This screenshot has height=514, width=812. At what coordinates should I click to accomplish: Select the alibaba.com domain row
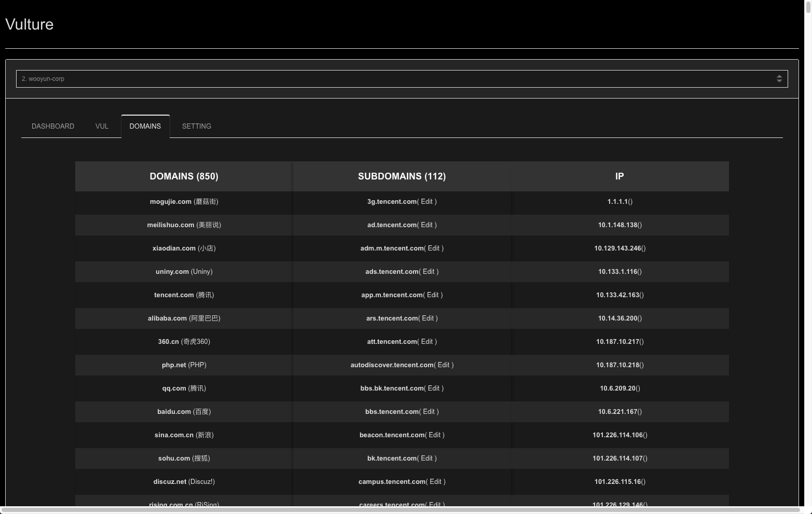pos(184,318)
